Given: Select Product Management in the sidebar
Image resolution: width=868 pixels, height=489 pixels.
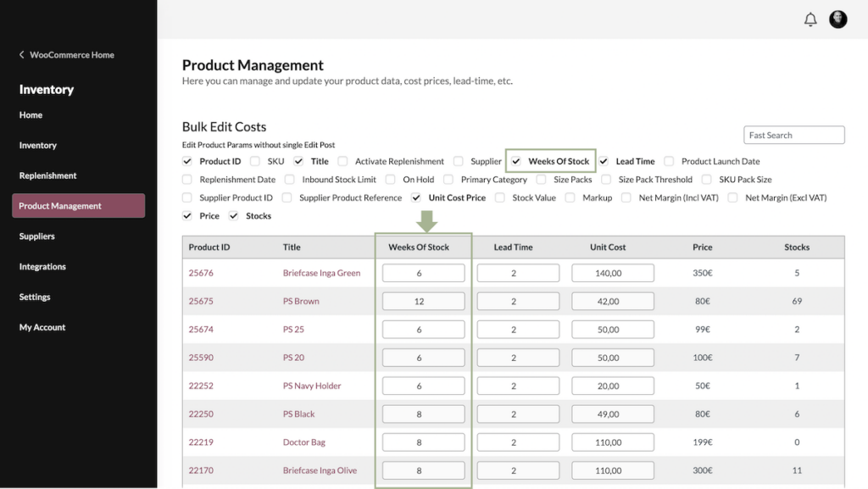Looking at the screenshot, I should pyautogui.click(x=79, y=206).
